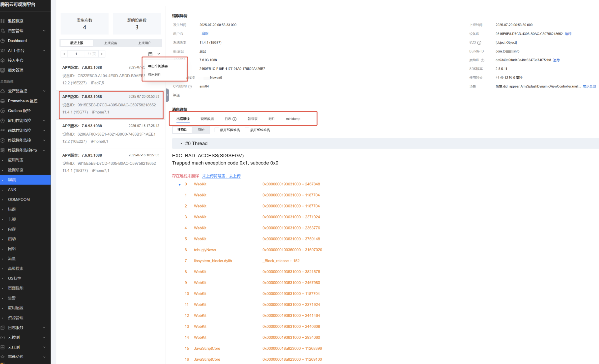Click the page number input field
The width and height of the screenshot is (599, 364).
click(x=76, y=54)
